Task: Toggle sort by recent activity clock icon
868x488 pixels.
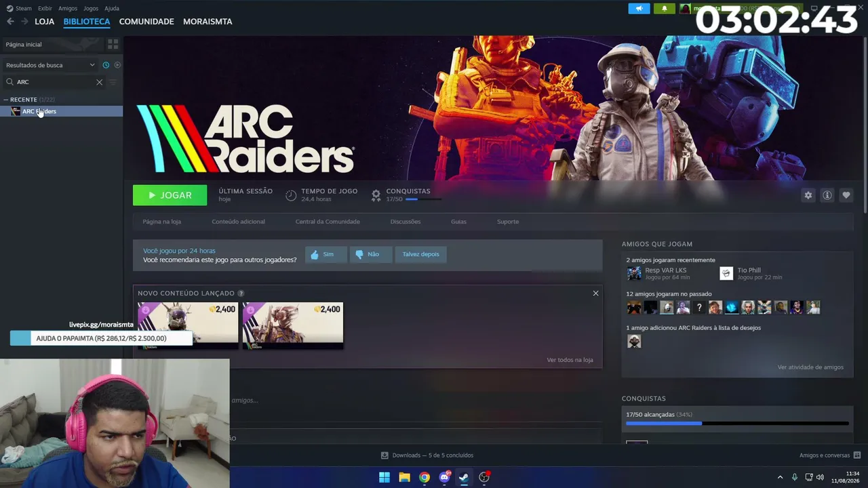Action: (x=106, y=65)
